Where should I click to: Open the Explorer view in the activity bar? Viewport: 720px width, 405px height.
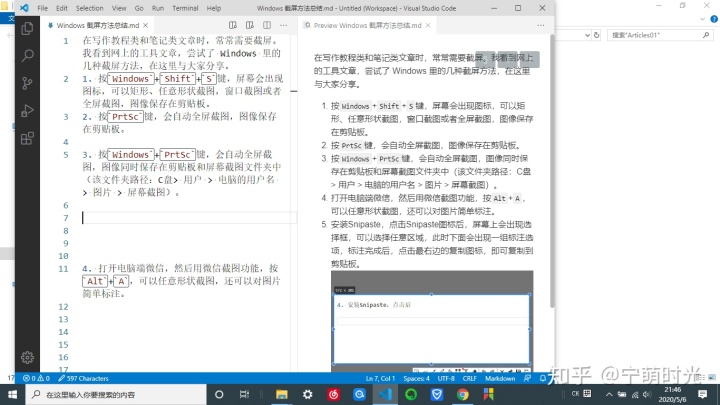(x=27, y=28)
